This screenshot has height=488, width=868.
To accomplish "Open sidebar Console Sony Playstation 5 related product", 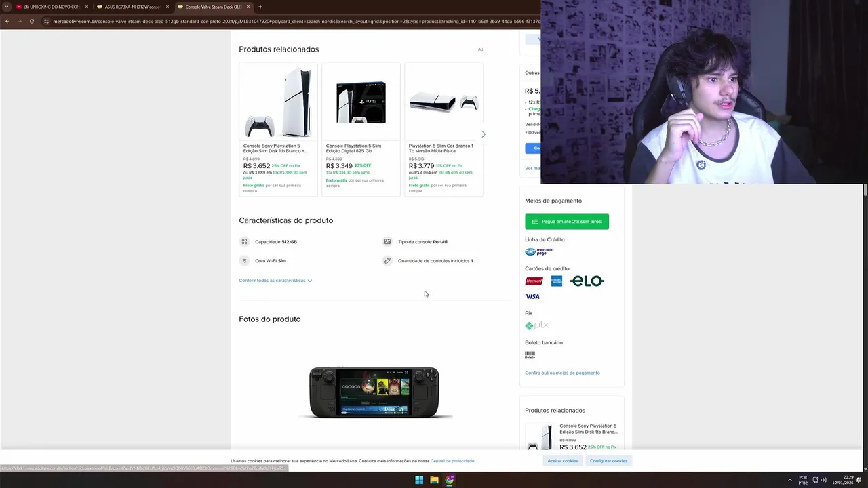I will pyautogui.click(x=589, y=429).
